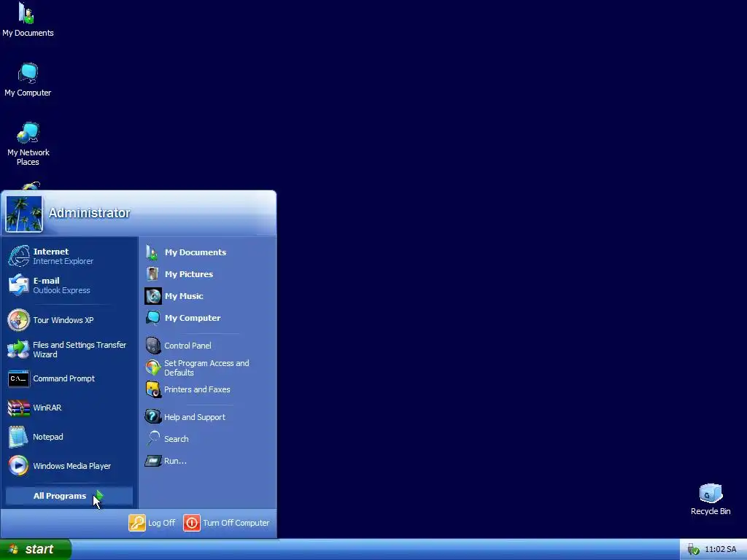Click Set Program Access and Defaults label

[206, 367]
